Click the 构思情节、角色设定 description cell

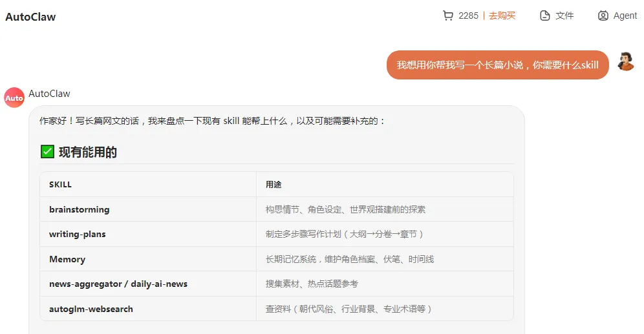tap(385, 209)
